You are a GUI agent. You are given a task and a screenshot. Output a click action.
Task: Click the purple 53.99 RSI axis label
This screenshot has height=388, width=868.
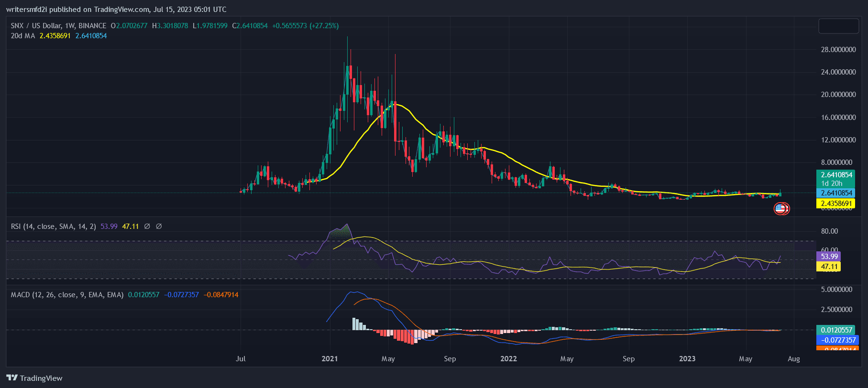tap(829, 257)
